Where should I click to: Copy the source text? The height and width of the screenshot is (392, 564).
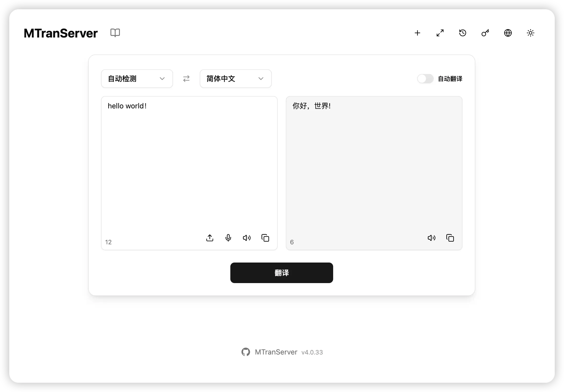point(265,238)
